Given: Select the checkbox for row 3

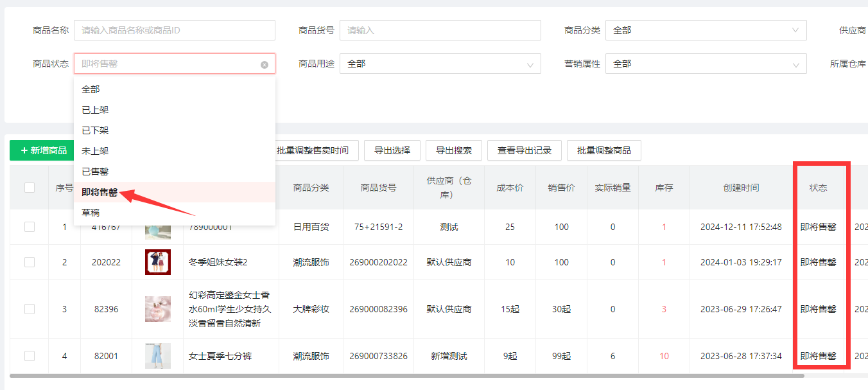Looking at the screenshot, I should click(x=30, y=309).
